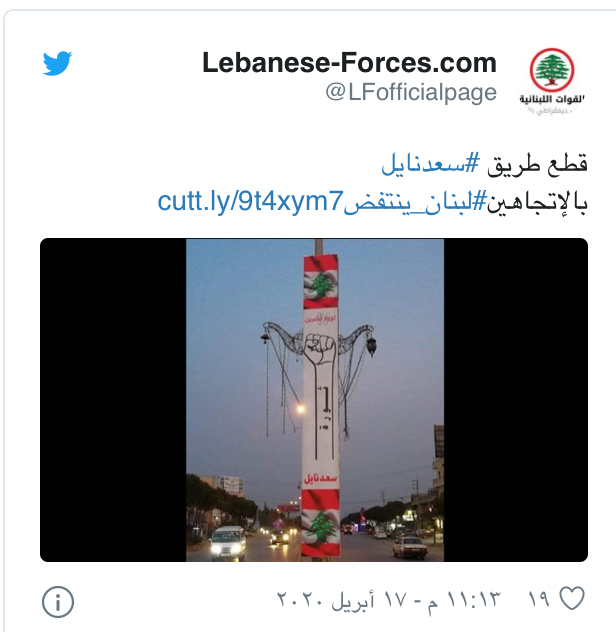
Task: Open the tweet info circle icon
Action: point(58,602)
